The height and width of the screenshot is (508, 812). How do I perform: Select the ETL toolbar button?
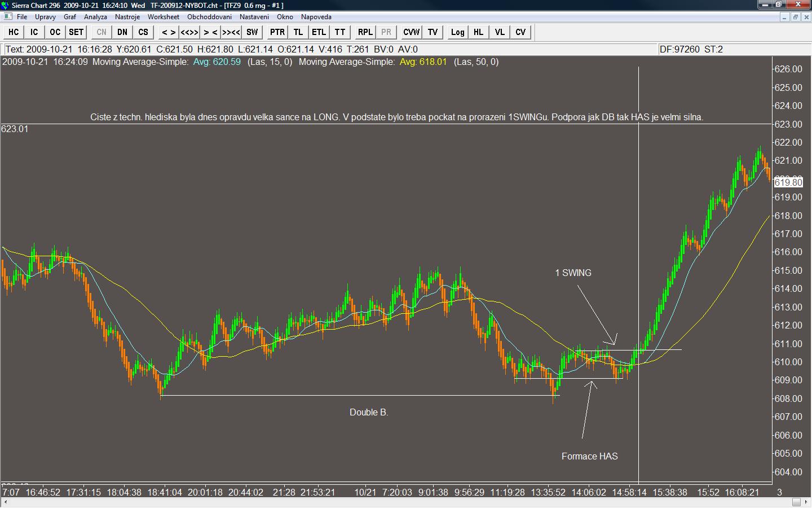click(x=319, y=32)
